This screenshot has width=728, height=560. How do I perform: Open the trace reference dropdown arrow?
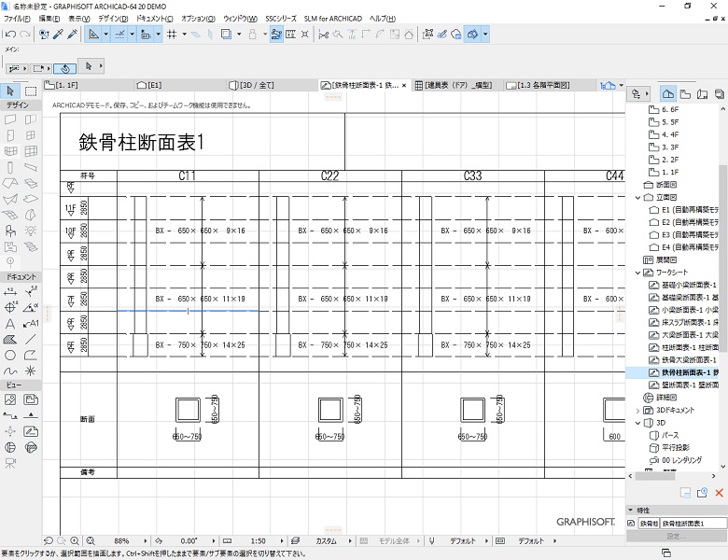coord(239,34)
